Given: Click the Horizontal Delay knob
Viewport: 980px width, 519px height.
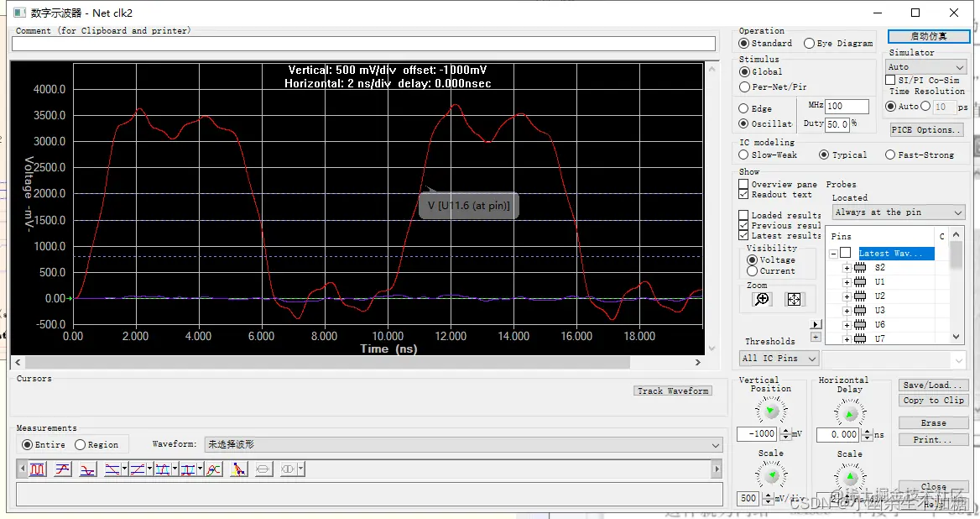Looking at the screenshot, I should click(x=849, y=413).
